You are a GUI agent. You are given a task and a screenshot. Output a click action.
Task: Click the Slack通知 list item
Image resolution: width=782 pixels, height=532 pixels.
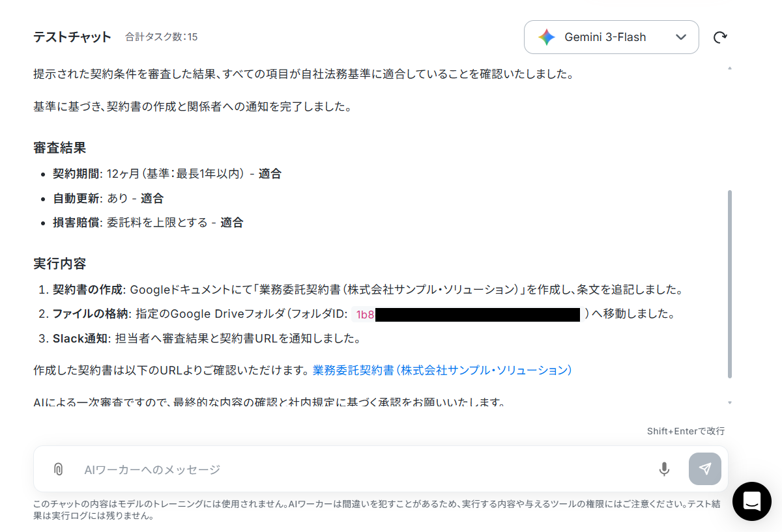[x=207, y=338]
